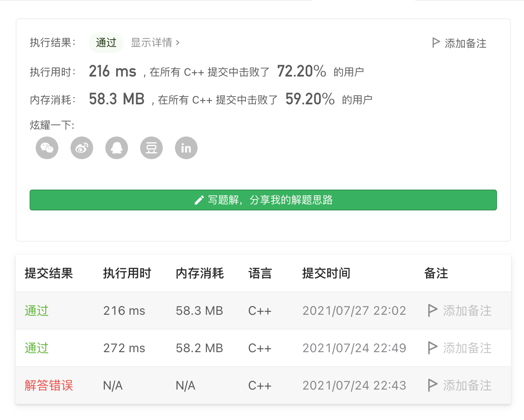Click the 通过 status badge at top

tap(106, 43)
